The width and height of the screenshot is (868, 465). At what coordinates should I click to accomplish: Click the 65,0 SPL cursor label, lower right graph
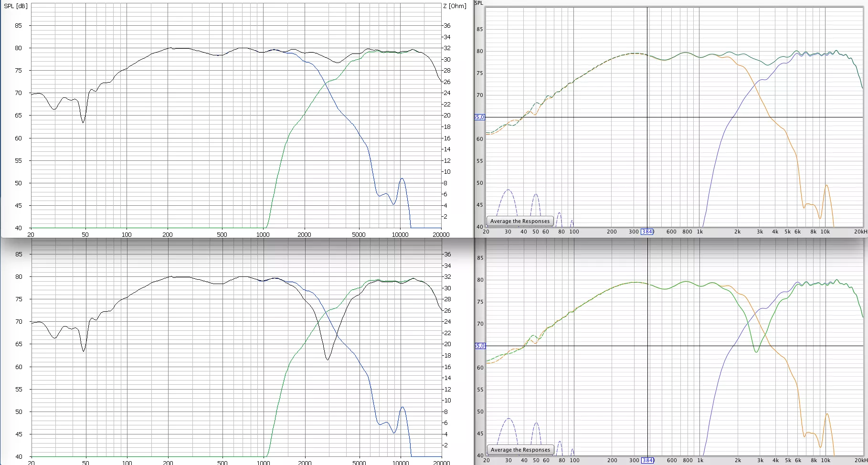click(479, 346)
